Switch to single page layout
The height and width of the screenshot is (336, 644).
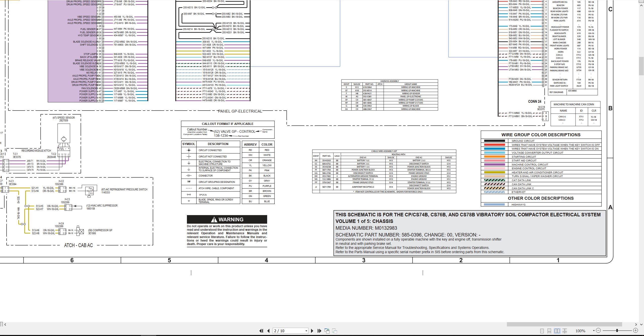tap(542, 331)
